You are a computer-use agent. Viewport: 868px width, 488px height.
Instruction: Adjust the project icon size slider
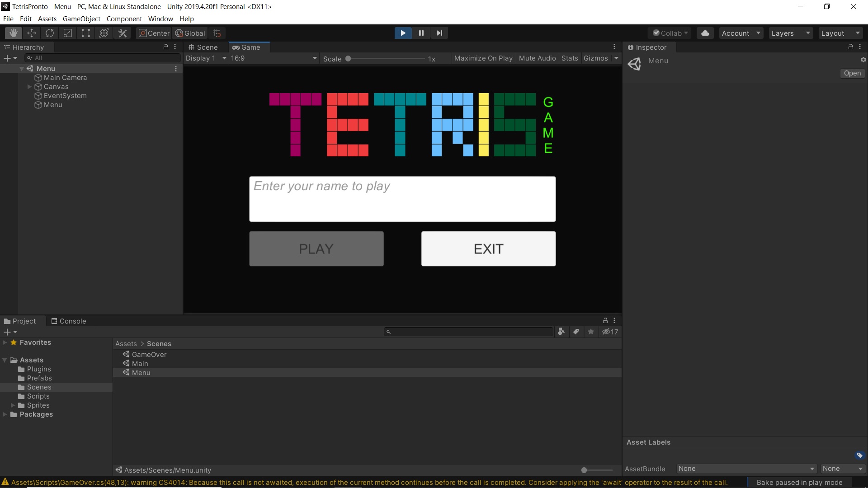(x=596, y=470)
